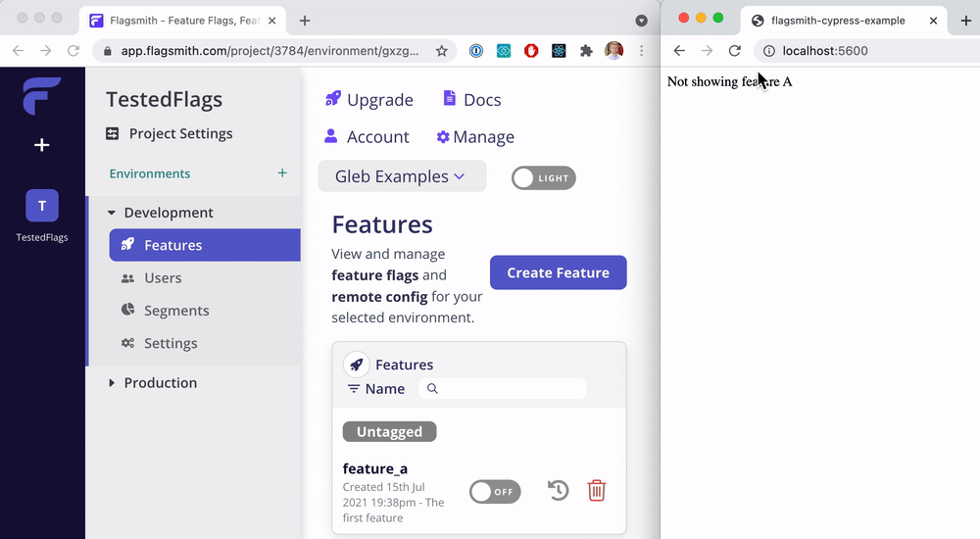
Task: Click the 'Not showing feature A' text
Action: pyautogui.click(x=729, y=82)
